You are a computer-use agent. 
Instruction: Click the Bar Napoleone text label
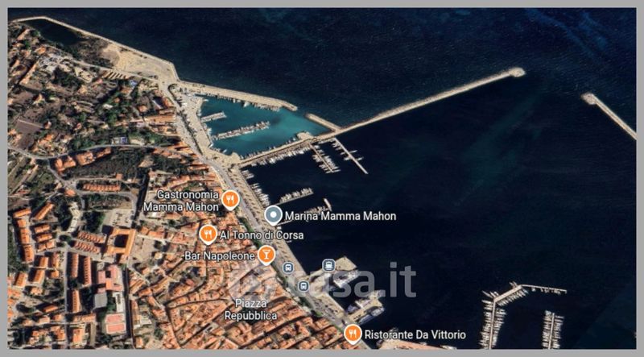coord(220,255)
